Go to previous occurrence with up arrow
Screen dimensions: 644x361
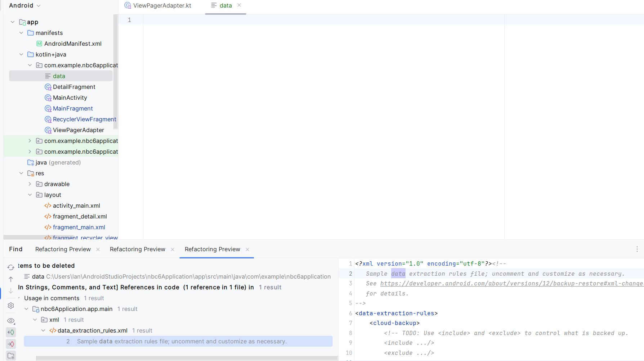(x=11, y=279)
